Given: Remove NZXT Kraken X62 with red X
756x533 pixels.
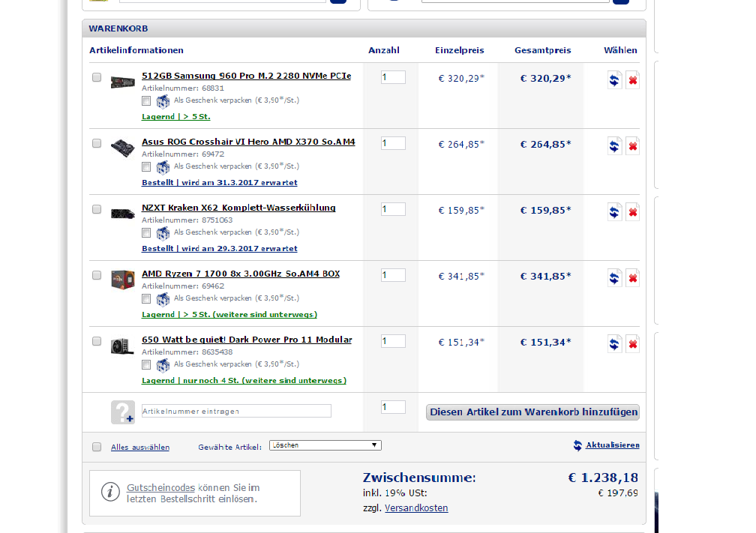Looking at the screenshot, I should coord(632,212).
